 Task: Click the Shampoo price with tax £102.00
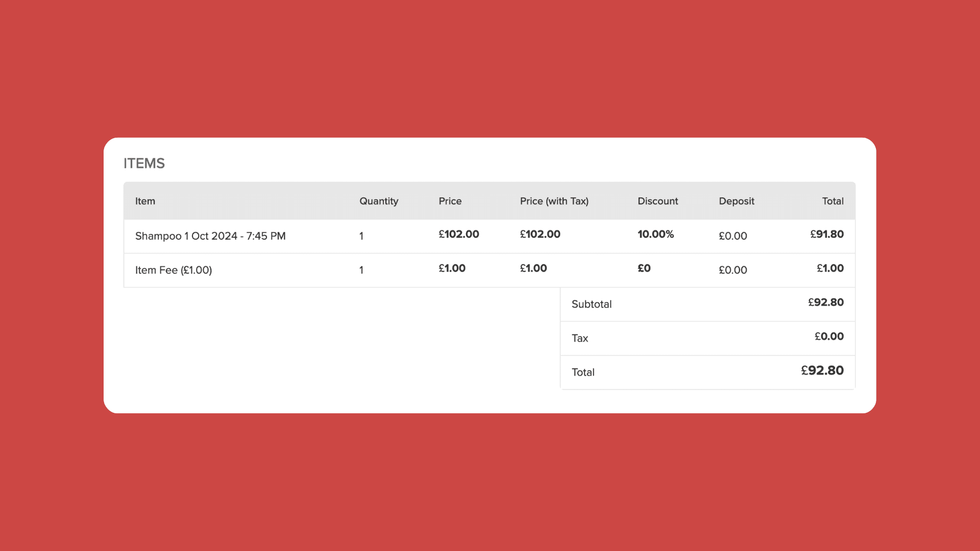[x=540, y=234]
